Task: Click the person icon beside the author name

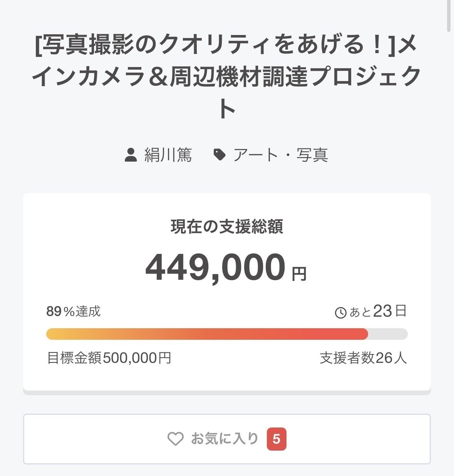Action: tap(131, 155)
